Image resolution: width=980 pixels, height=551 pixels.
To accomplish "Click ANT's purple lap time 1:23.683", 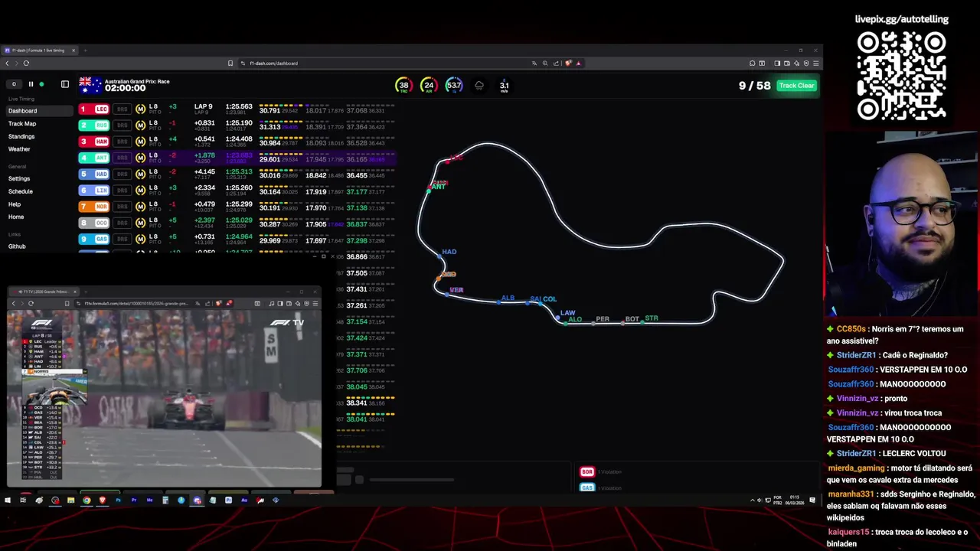I will pos(239,155).
